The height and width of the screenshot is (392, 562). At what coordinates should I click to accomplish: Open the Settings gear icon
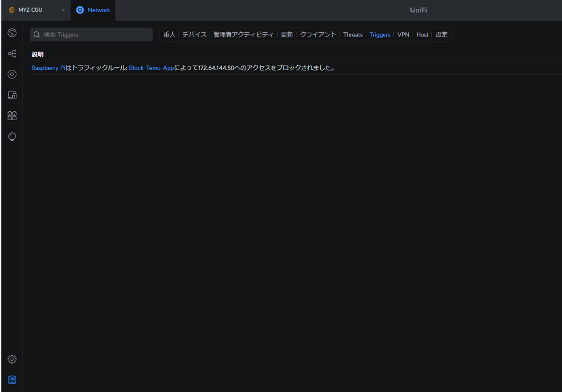12,359
